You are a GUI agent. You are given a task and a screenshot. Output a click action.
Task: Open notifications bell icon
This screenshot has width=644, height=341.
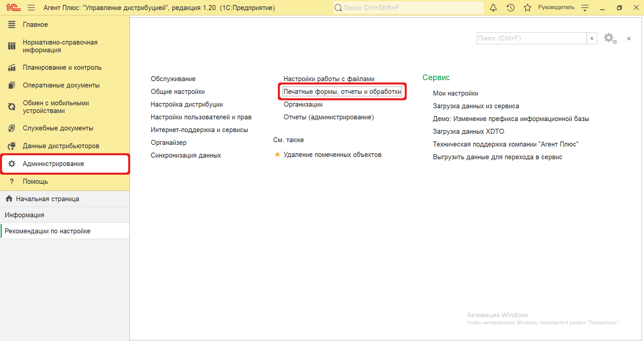493,8
